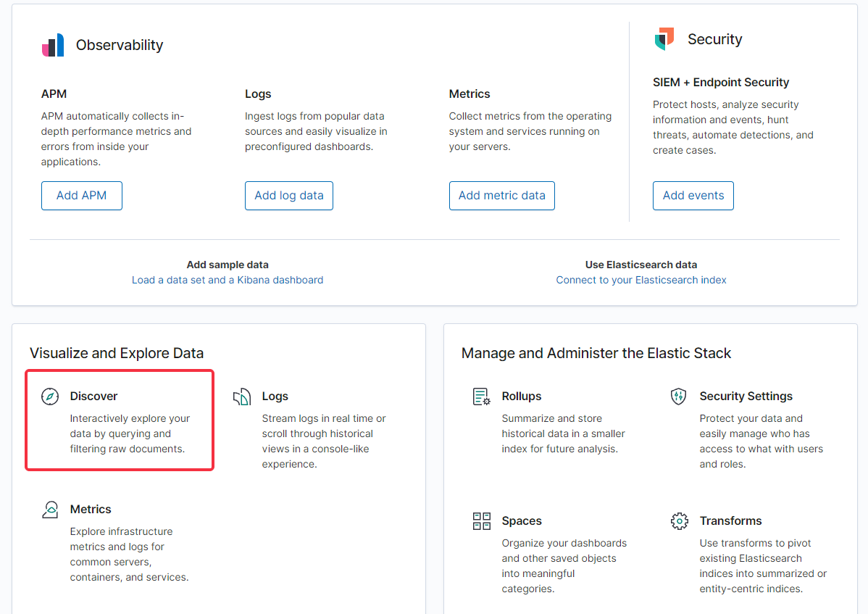Click the 'Interactively explore your data' description
This screenshot has width=868, height=614.
click(x=130, y=433)
